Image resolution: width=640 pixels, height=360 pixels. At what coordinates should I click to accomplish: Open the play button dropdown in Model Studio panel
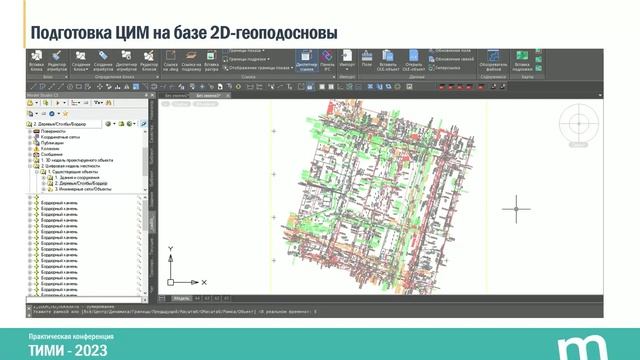pyautogui.click(x=64, y=103)
